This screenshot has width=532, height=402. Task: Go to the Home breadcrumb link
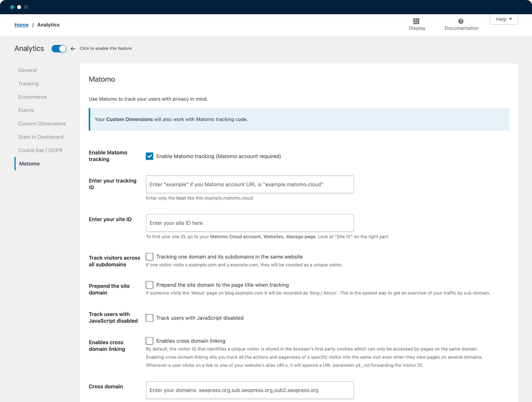tap(21, 25)
